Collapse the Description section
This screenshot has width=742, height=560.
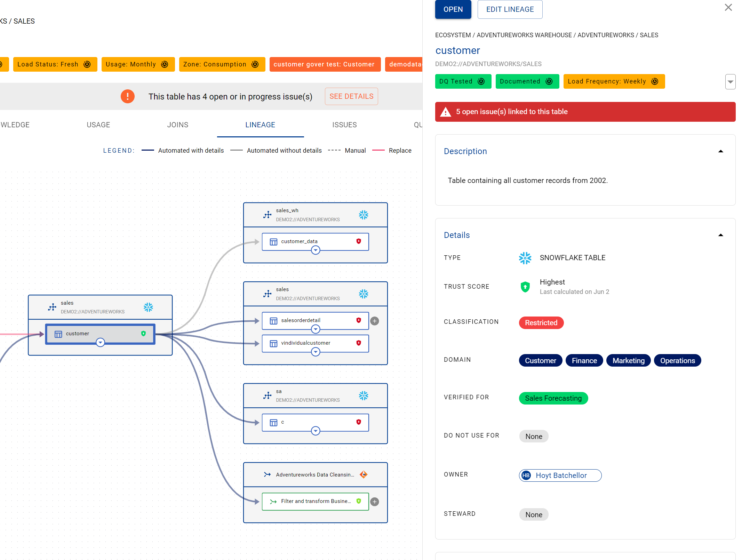721,151
